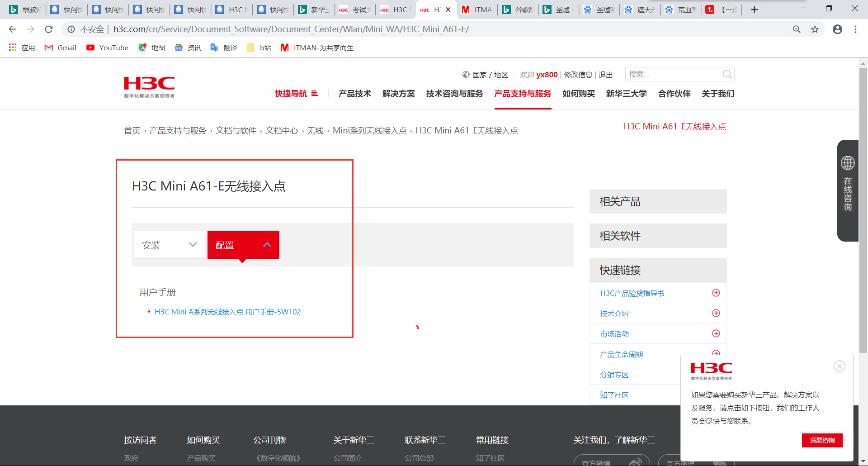
Task: Go to 首页 via breadcrumb
Action: coord(132,131)
